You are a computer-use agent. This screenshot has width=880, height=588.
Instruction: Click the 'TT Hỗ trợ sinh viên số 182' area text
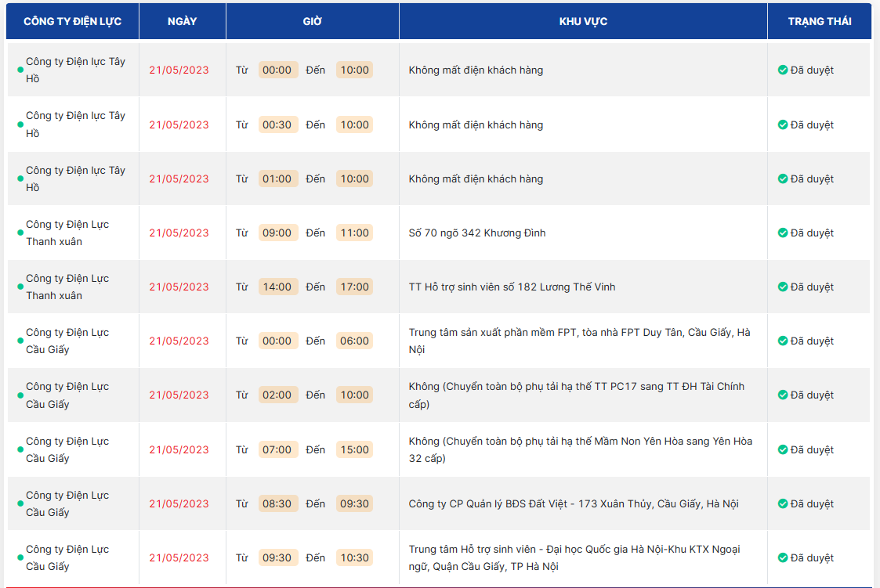click(512, 287)
